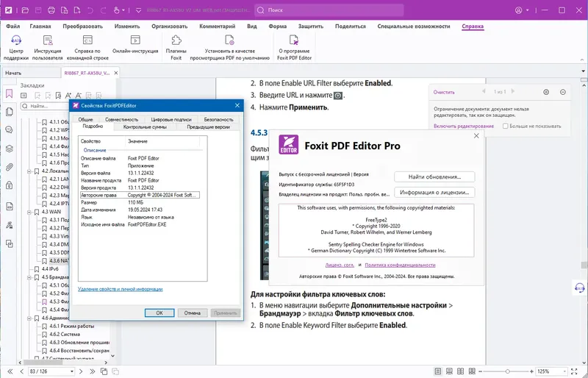Open Инструкция пользователя in the ribbon
The height and width of the screenshot is (378, 588).
(47, 47)
